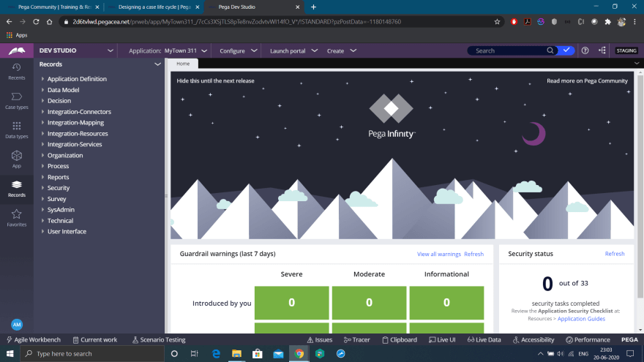Click Windows Start button
This screenshot has width=644, height=362.
[10, 353]
